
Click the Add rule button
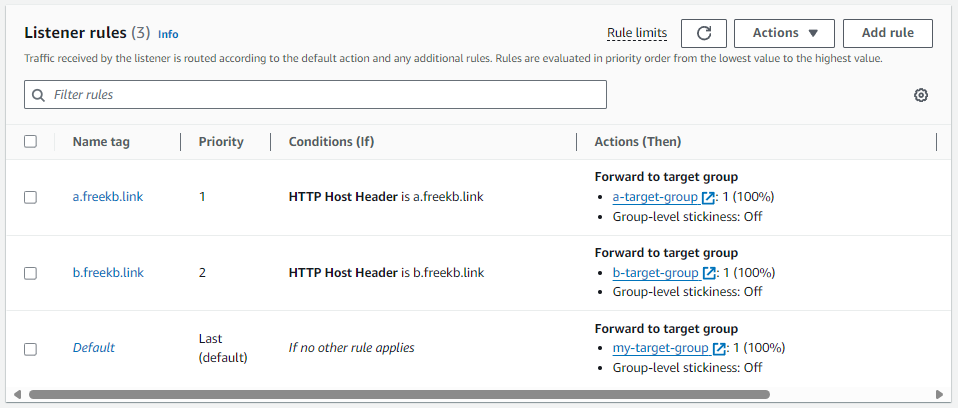point(888,33)
